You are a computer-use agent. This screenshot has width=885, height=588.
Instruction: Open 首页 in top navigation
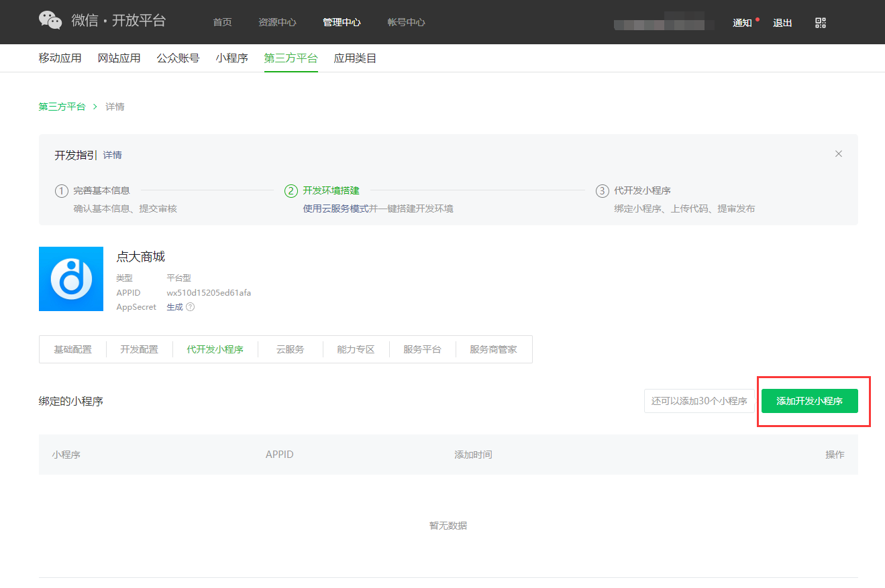(x=222, y=22)
